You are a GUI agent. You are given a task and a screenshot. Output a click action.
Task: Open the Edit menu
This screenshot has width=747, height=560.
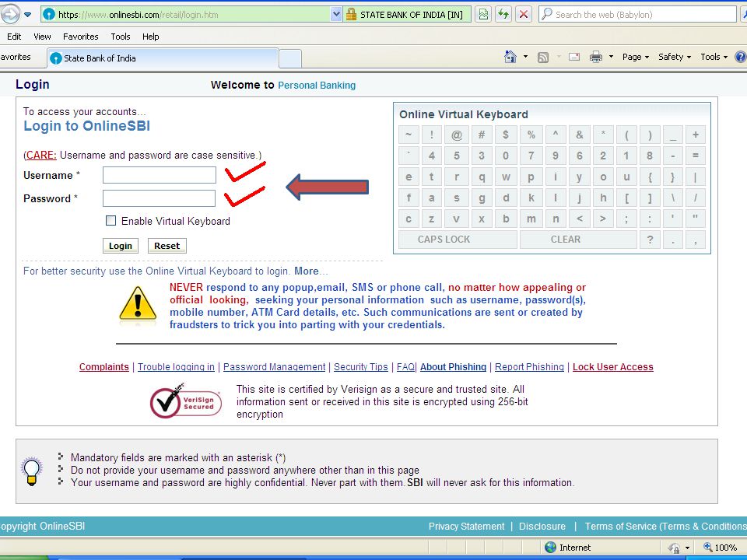pos(14,37)
